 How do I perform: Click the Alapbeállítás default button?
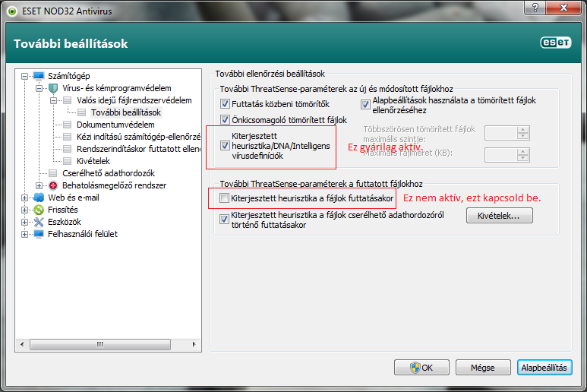544,368
